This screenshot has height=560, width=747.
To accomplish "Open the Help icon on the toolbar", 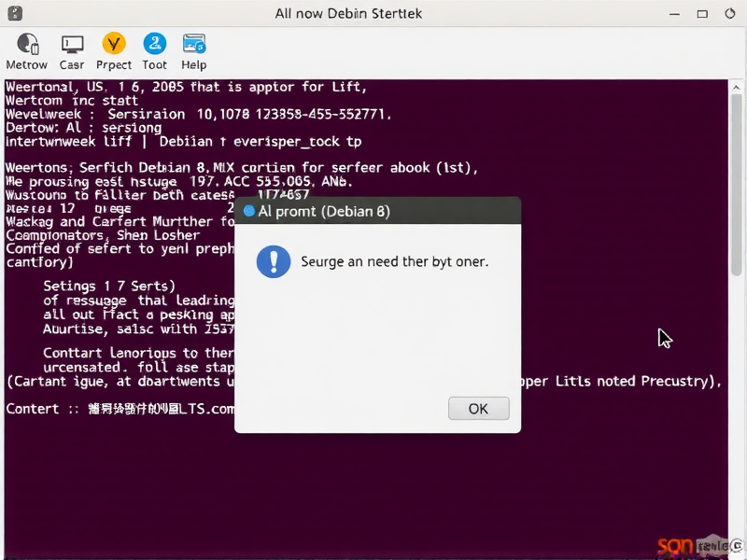I will (x=193, y=43).
